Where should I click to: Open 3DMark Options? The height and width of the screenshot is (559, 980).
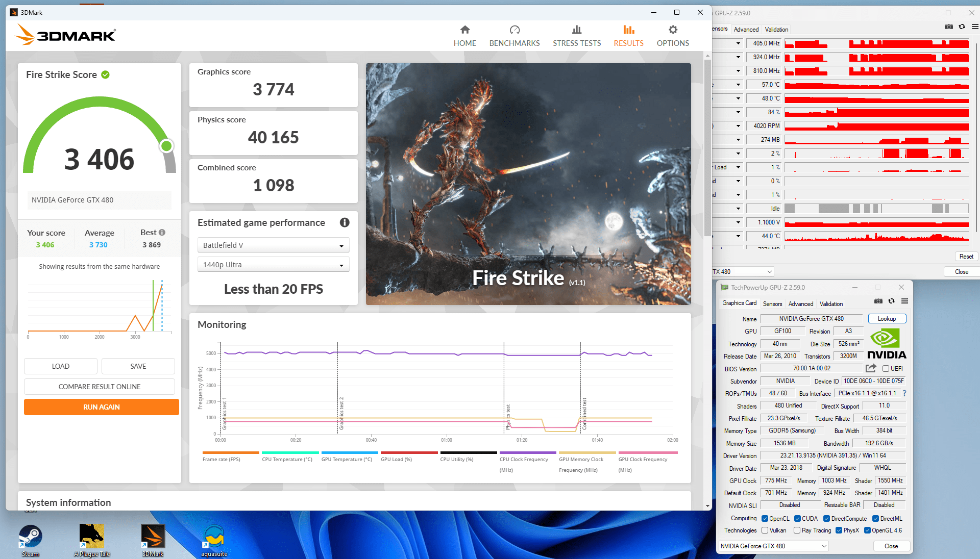[673, 36]
